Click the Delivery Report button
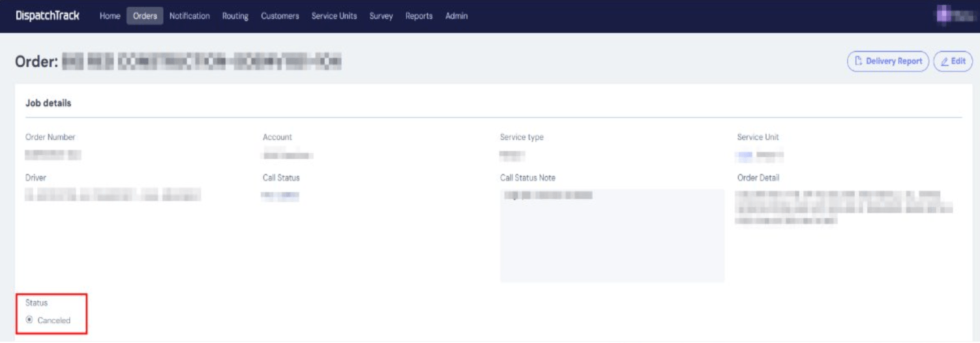Screen dimensions: 980x343 coord(888,61)
